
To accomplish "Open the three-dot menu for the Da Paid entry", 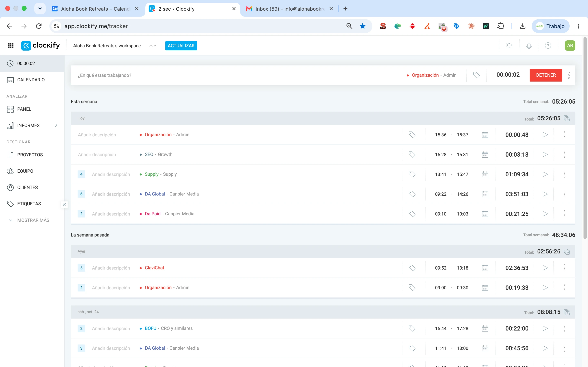I will [564, 214].
